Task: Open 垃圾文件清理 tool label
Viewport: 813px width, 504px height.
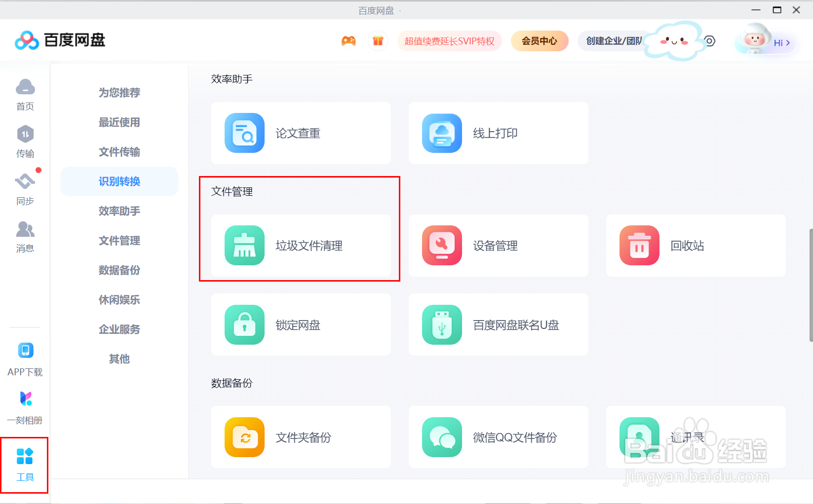Action: [x=309, y=246]
